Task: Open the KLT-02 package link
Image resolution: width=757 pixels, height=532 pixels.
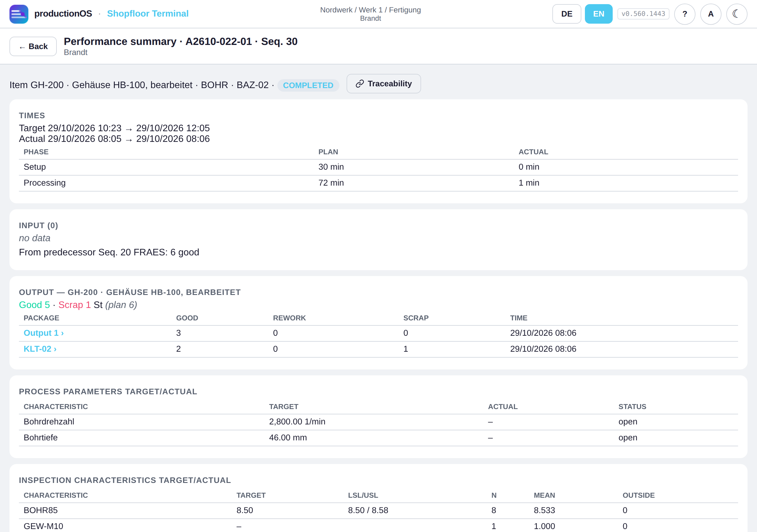Action: click(x=40, y=349)
